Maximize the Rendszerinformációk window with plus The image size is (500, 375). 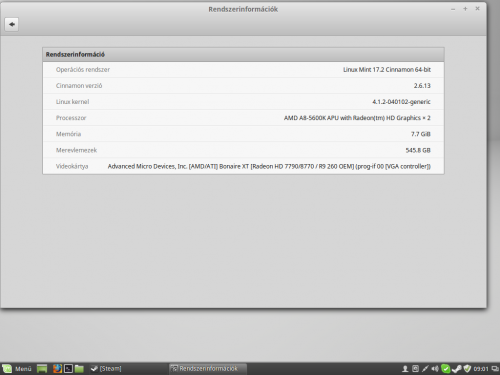point(465,9)
